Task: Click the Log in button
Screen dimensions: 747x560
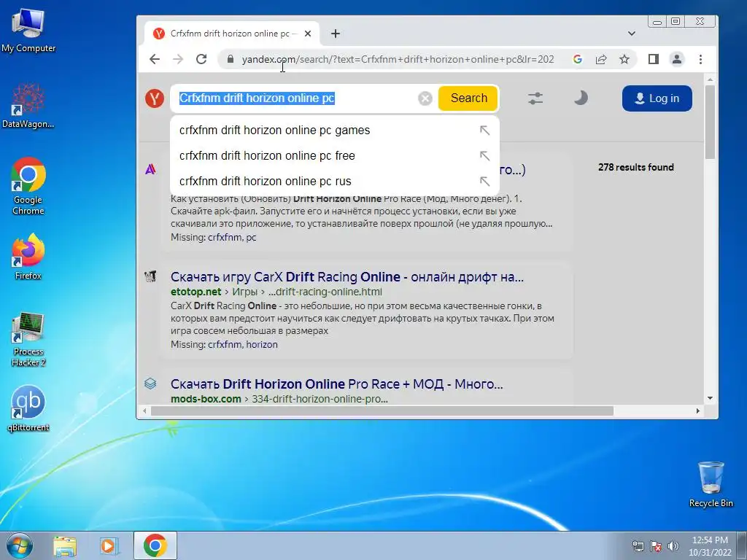Action: point(657,98)
